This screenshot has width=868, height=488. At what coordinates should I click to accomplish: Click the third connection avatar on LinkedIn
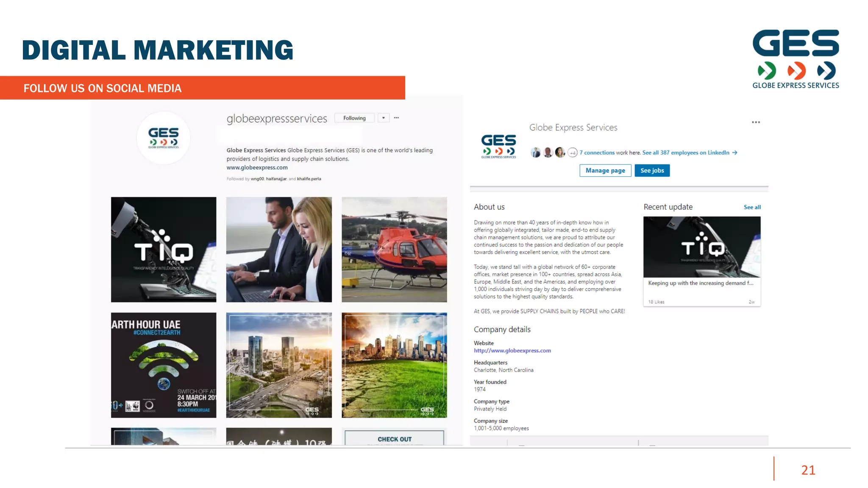(560, 152)
